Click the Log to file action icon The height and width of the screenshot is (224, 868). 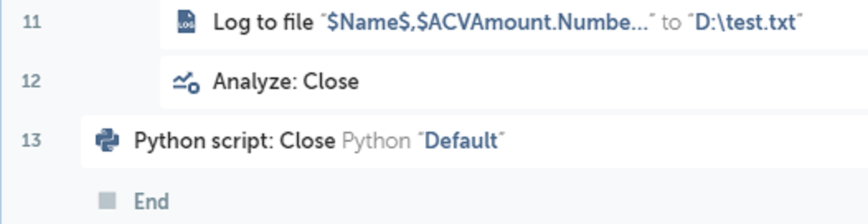point(186,22)
